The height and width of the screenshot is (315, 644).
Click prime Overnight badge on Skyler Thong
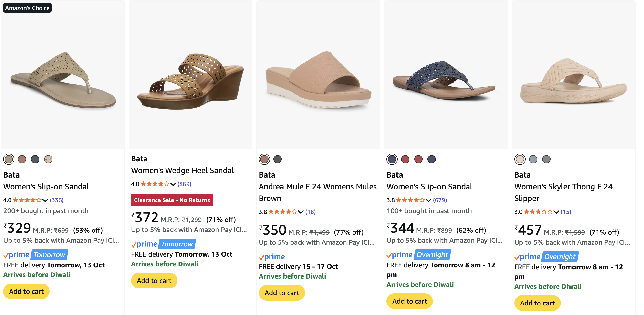click(x=546, y=257)
